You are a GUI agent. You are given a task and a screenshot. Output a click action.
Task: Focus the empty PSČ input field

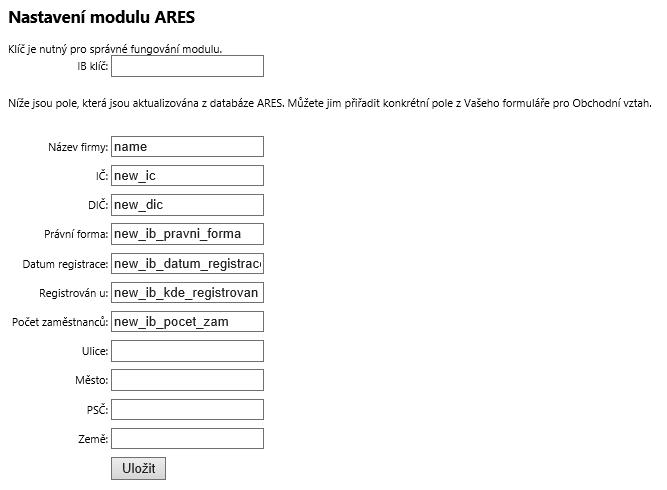pos(188,410)
